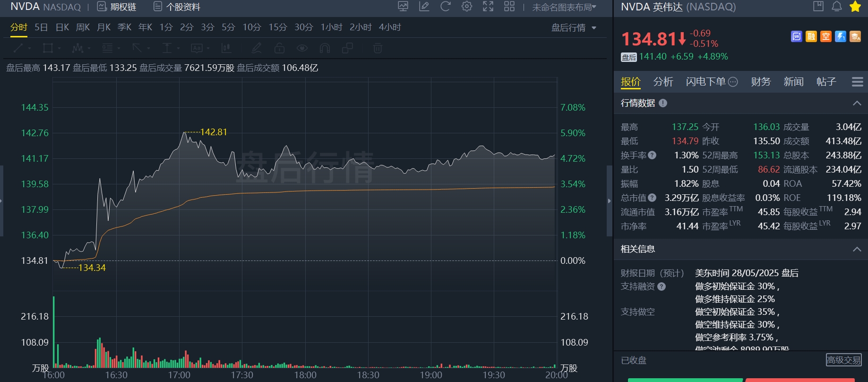Click the 融 margin financing badge
This screenshot has height=382, width=868.
click(811, 36)
